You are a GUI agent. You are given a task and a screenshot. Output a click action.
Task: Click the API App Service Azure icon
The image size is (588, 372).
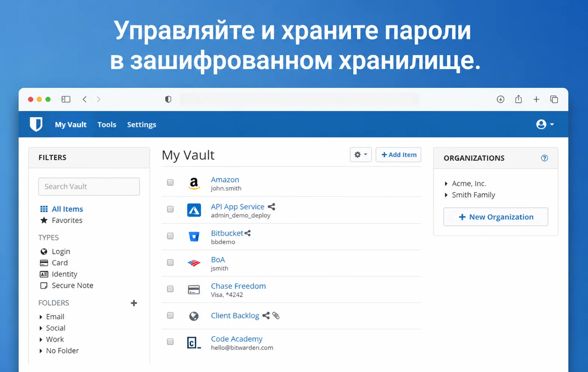(194, 210)
